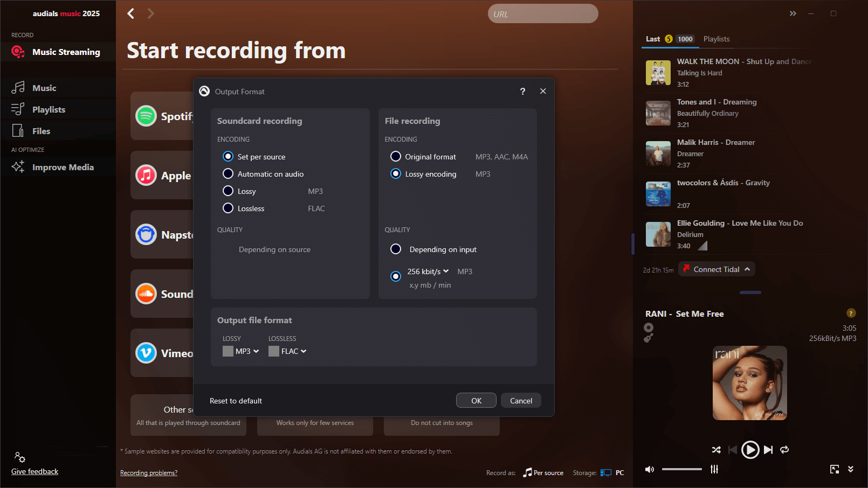Expand the lossless FLAC format dropdown
This screenshot has width=868, height=488.
293,351
